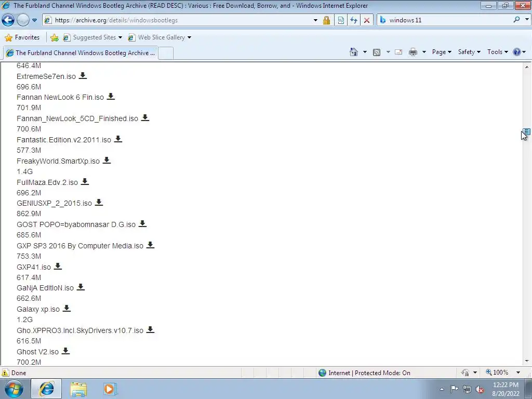The height and width of the screenshot is (399, 532).
Task: Click the browser Forward button
Action: (x=23, y=20)
